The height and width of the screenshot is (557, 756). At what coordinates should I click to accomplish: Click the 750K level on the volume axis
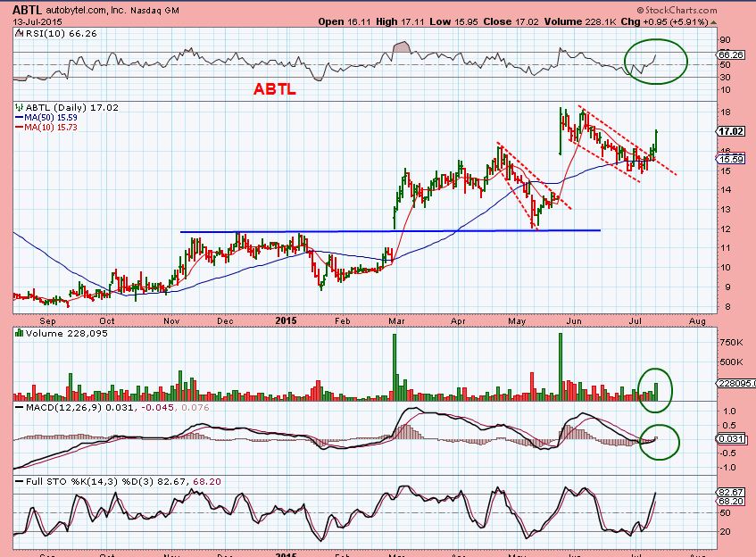tap(731, 343)
